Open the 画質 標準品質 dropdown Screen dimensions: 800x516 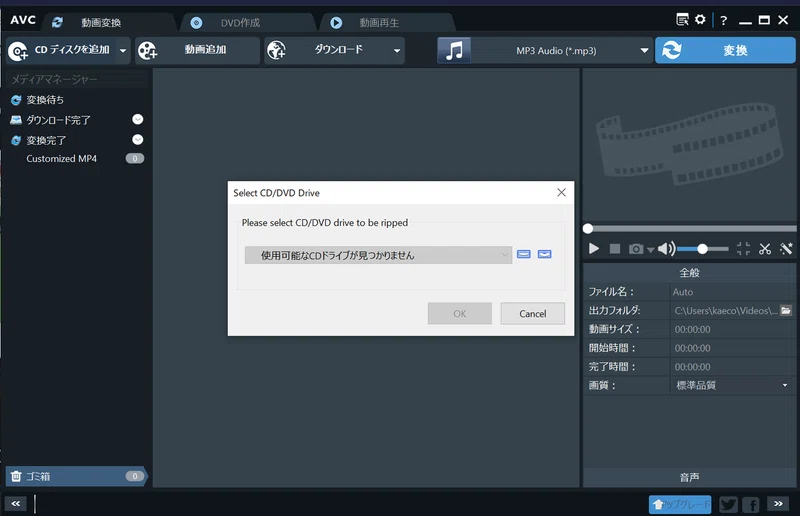click(732, 385)
